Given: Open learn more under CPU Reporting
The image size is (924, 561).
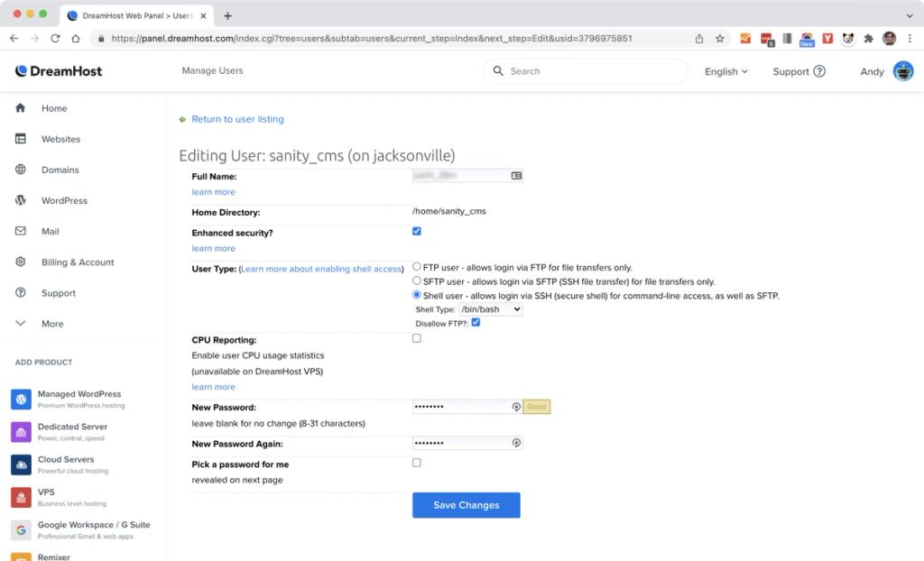Looking at the screenshot, I should (213, 387).
